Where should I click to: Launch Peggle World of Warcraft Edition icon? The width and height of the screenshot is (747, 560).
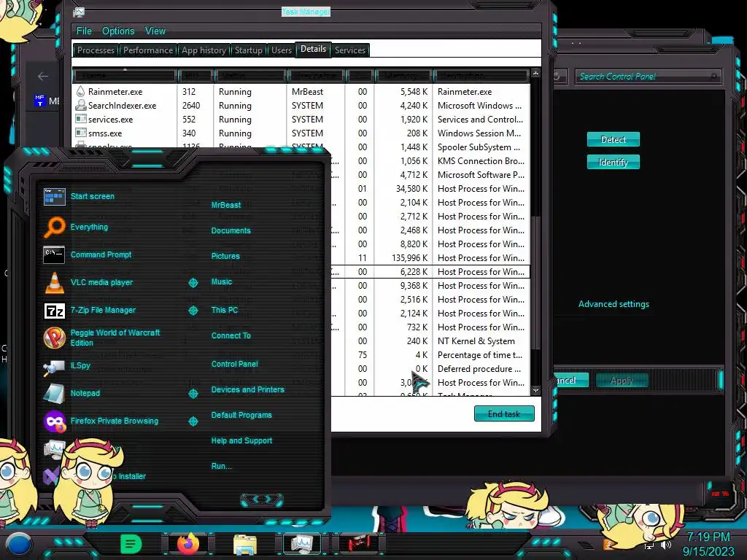point(54,338)
